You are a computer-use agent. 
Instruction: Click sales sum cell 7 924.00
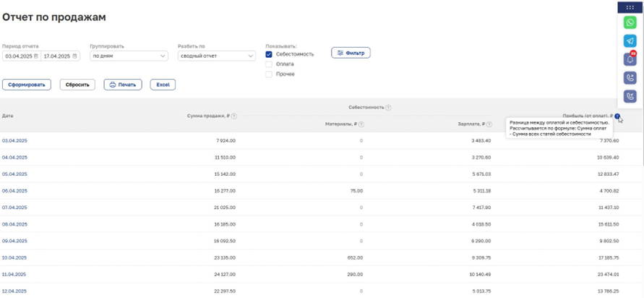tap(226, 140)
